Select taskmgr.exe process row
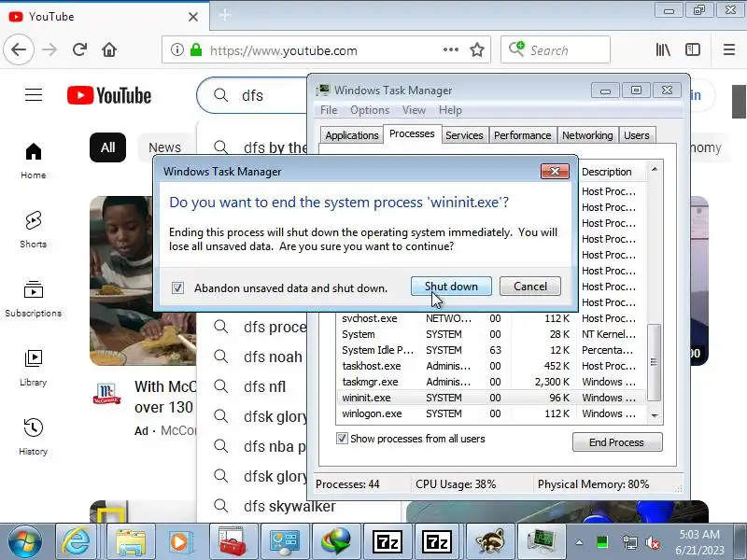Screen dimensions: 747x560 point(492,382)
